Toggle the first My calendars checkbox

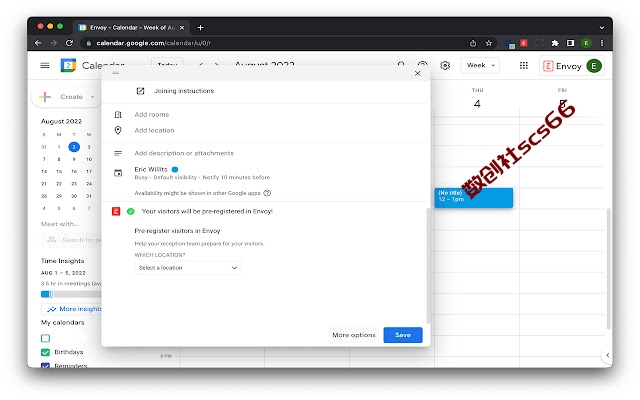click(x=45, y=338)
